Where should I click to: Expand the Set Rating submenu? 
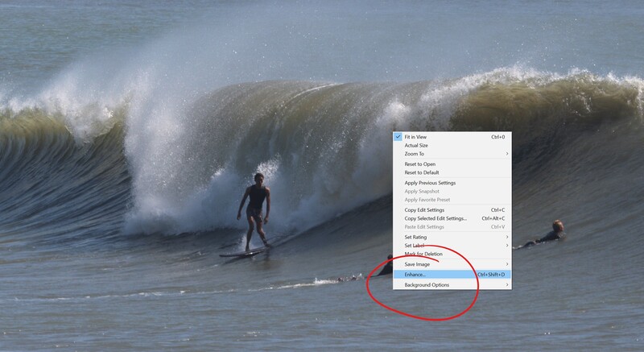pos(452,237)
